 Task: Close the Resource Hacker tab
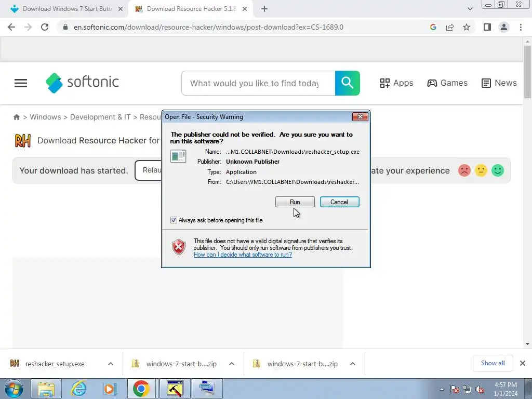245,9
